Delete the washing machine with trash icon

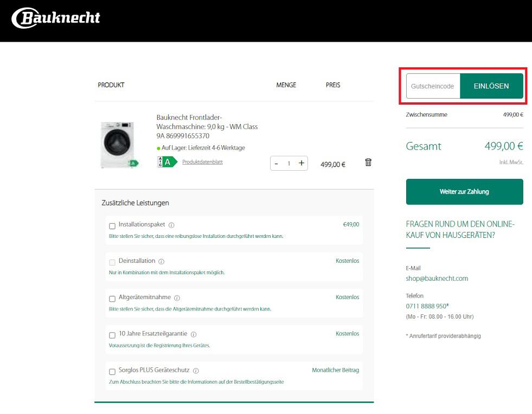(368, 163)
